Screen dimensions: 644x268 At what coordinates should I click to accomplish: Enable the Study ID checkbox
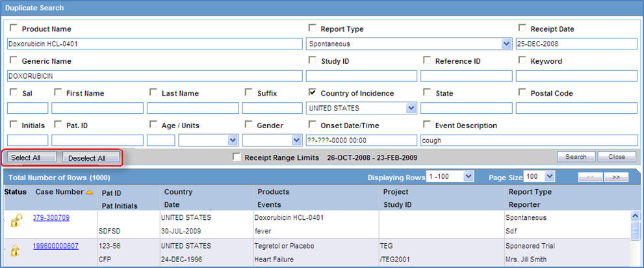click(313, 60)
